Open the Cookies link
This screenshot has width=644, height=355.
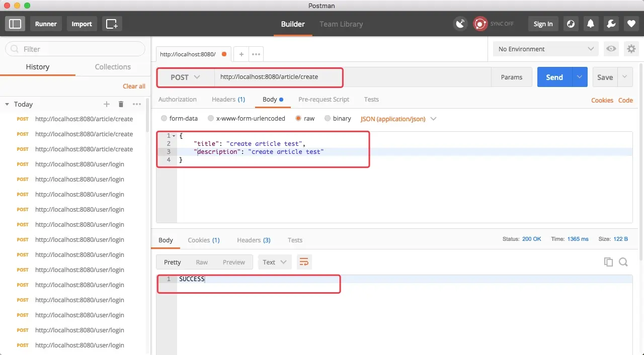(x=602, y=100)
